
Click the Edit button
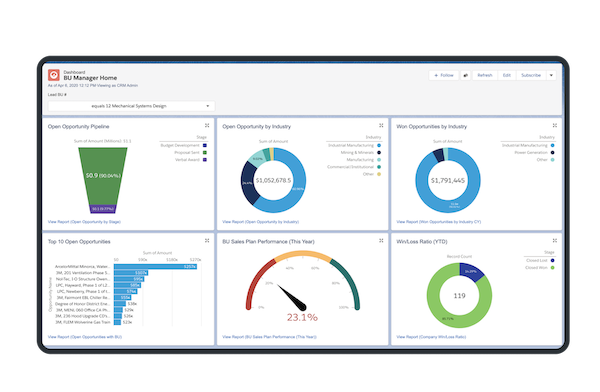pyautogui.click(x=507, y=75)
